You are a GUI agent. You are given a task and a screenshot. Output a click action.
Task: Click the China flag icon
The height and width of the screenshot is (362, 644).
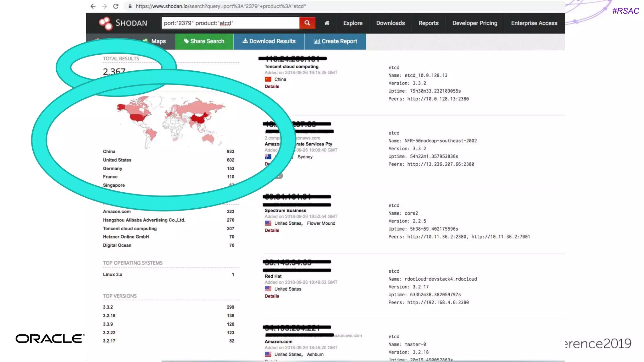click(x=268, y=80)
